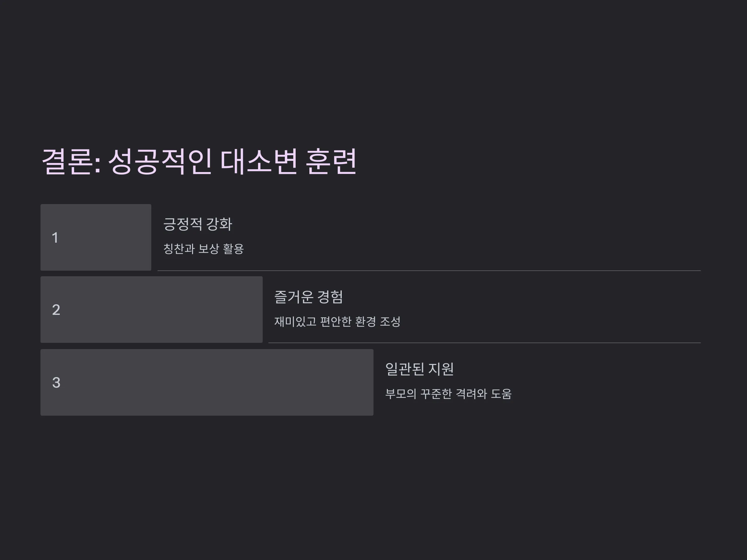Viewport: 747px width, 560px height.
Task: Click the numeral 2 in the second box
Action: point(56,310)
